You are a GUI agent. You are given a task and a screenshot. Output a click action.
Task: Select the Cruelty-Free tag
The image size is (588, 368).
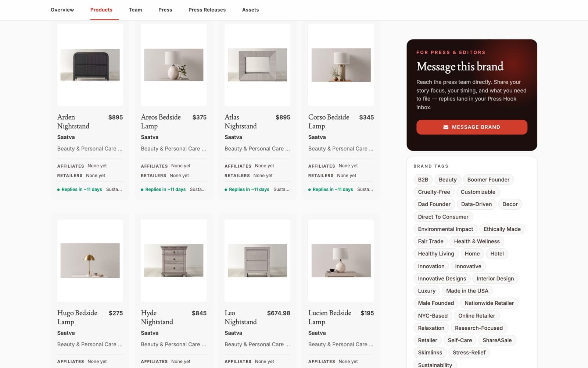(x=434, y=192)
